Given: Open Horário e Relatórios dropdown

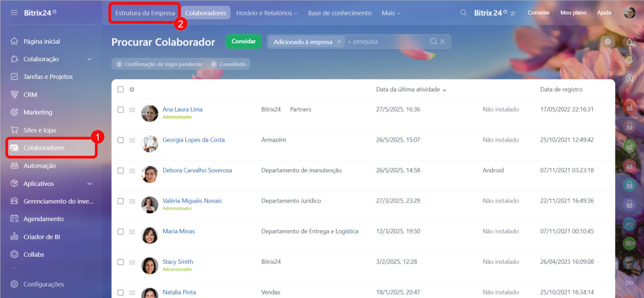Looking at the screenshot, I should pos(267,13).
